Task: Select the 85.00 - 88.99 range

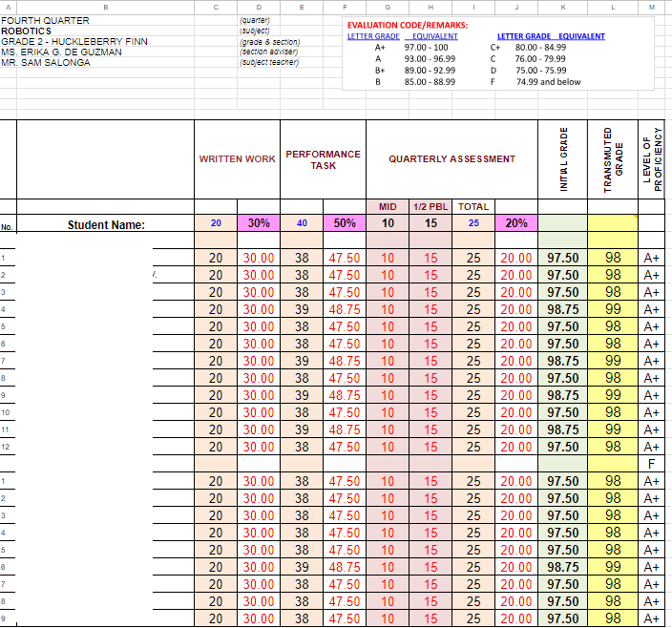Action: (430, 82)
